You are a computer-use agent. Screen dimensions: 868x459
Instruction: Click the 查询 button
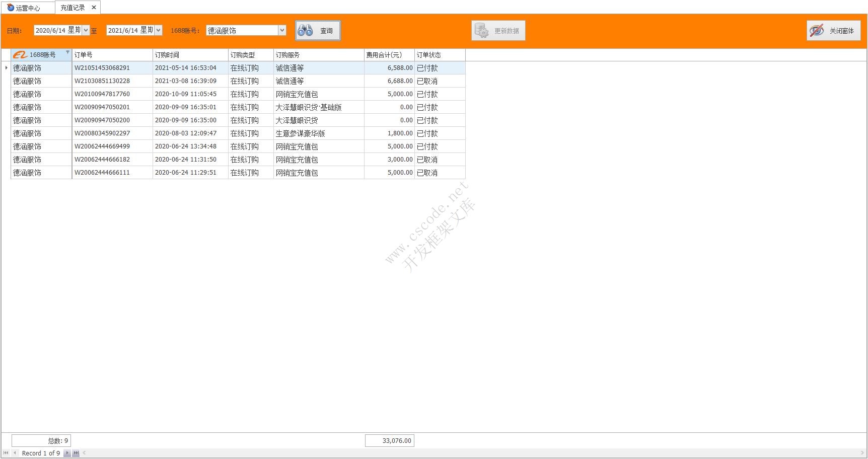[x=318, y=31]
